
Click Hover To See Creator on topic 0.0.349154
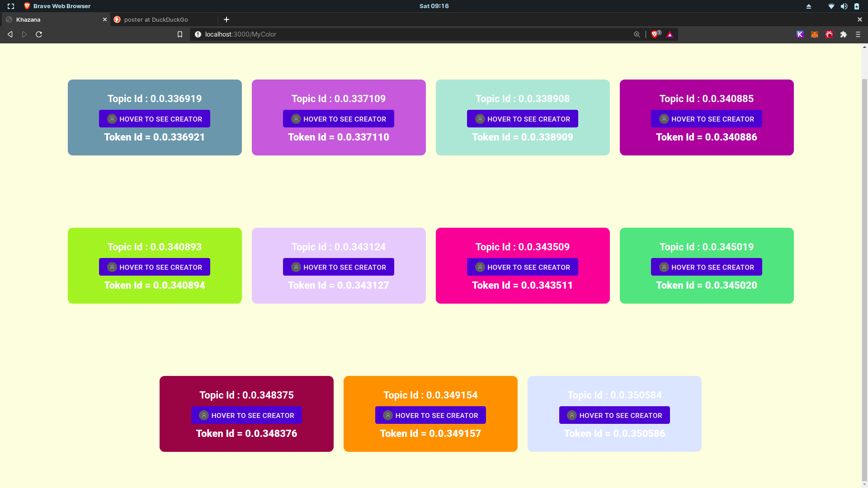(430, 415)
